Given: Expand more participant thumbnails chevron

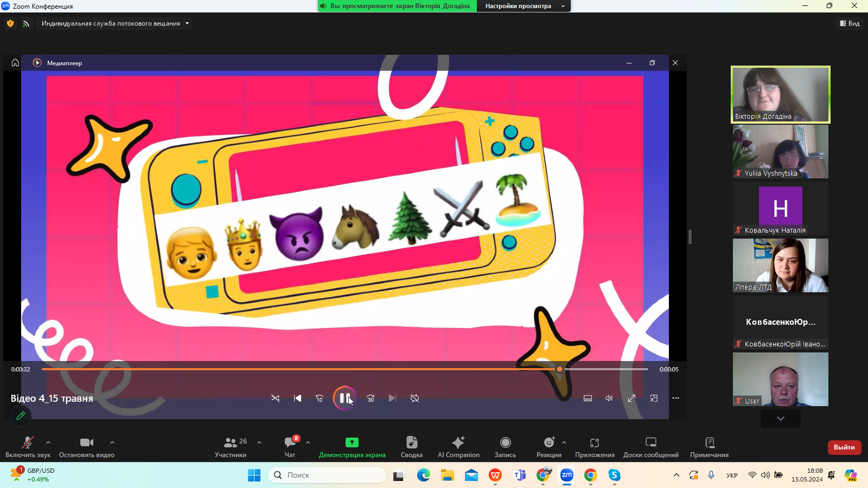Looking at the screenshot, I should 780,419.
